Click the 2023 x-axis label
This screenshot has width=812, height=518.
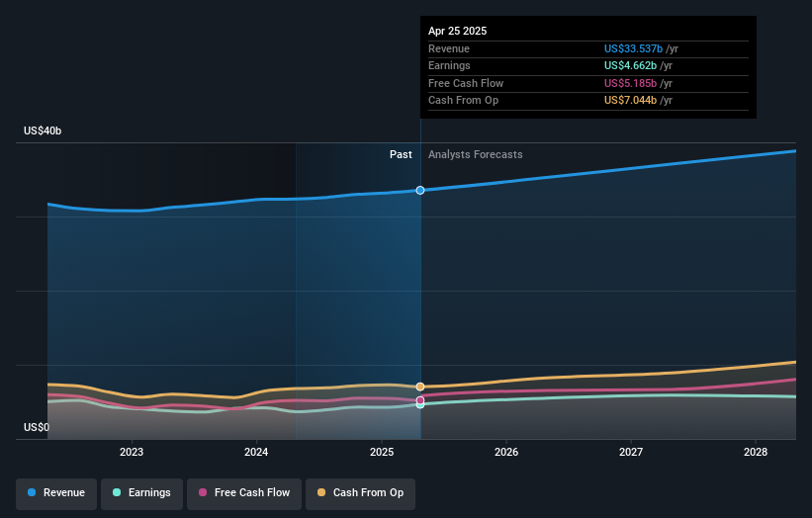132,452
